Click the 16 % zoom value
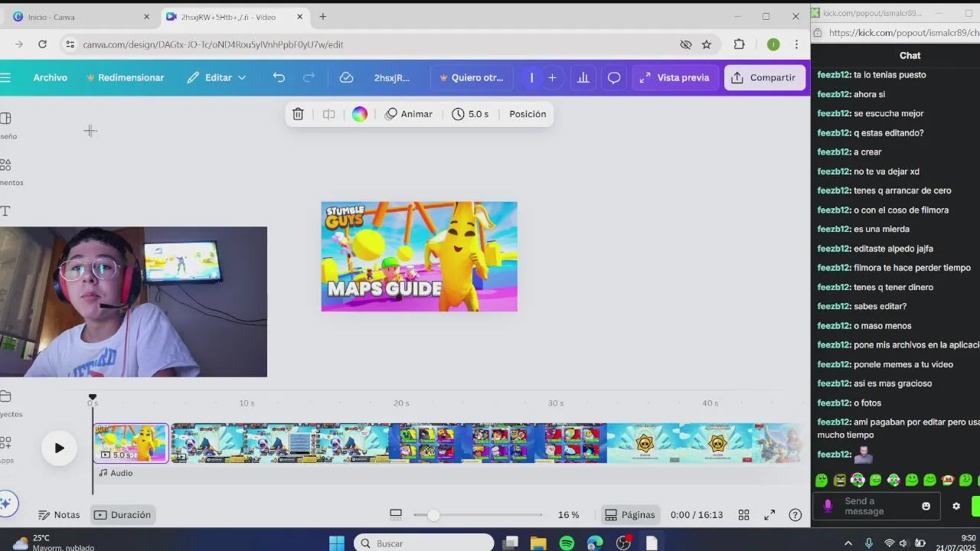980x551 pixels. coord(568,515)
